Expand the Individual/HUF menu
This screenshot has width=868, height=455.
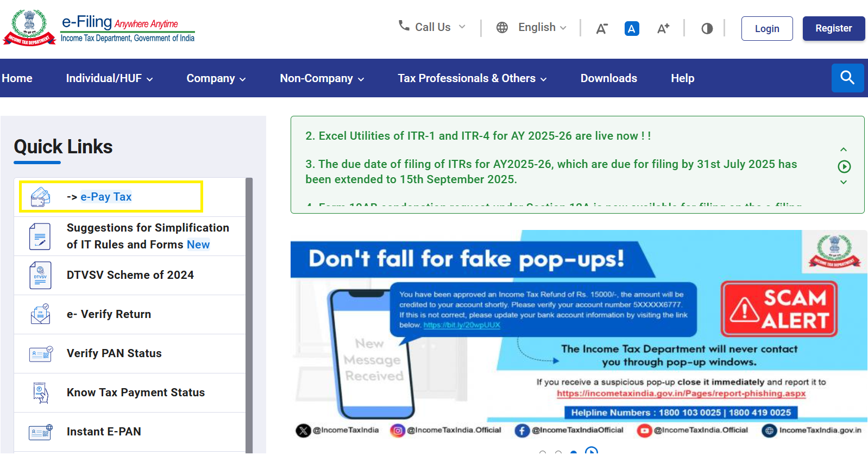(x=109, y=78)
